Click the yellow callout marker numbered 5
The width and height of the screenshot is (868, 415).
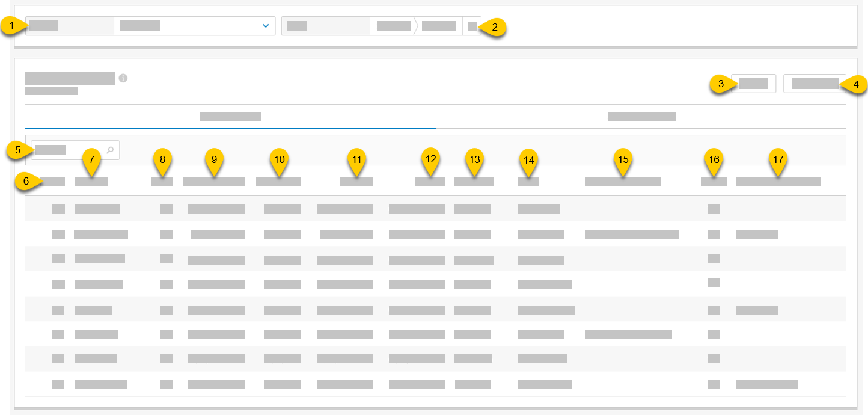[x=17, y=150]
